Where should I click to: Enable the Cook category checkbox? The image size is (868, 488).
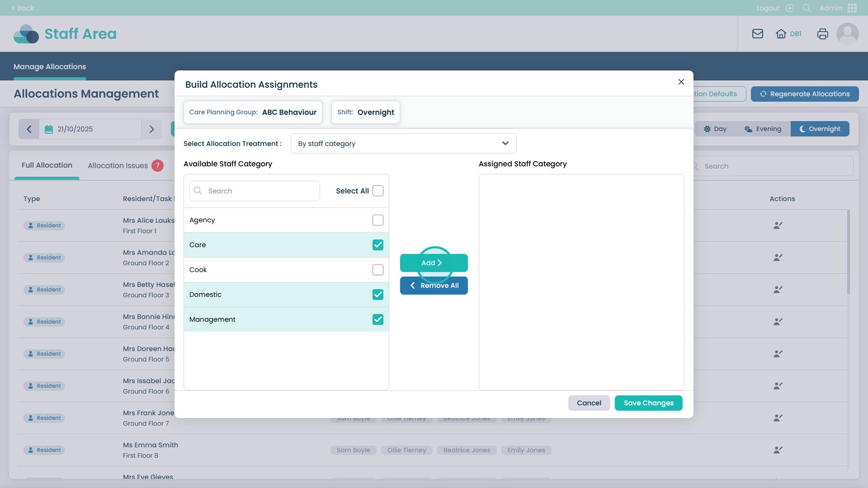[x=378, y=270]
